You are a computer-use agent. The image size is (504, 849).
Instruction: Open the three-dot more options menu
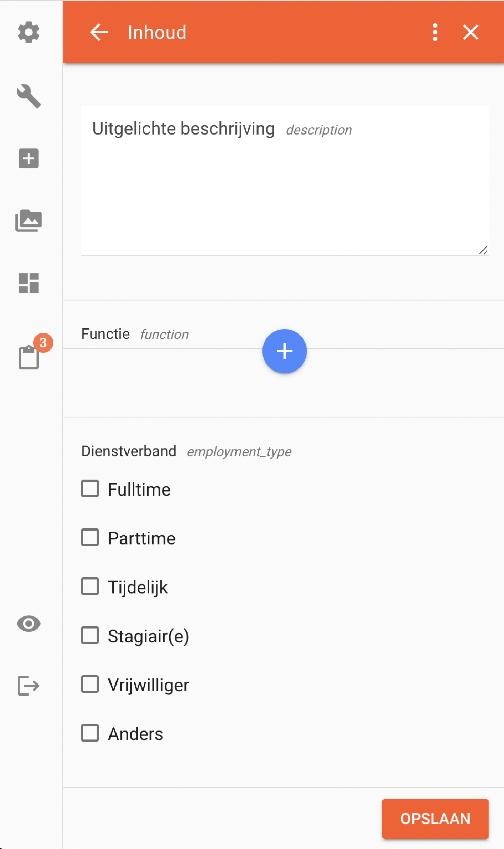tap(435, 32)
